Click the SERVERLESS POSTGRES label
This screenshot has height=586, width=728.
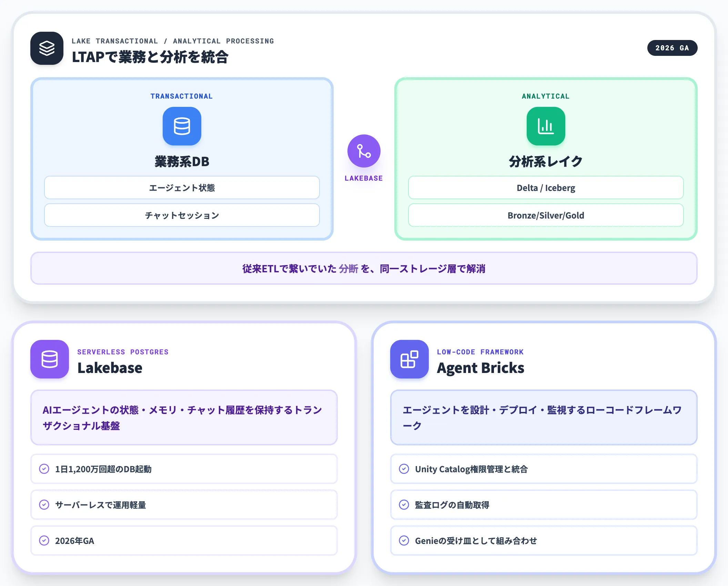(123, 352)
